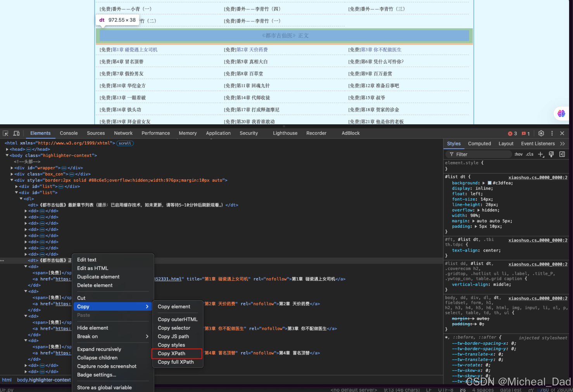The height and width of the screenshot is (392, 573).
Task: Click the html breadcrumb item
Action: click(x=7, y=380)
